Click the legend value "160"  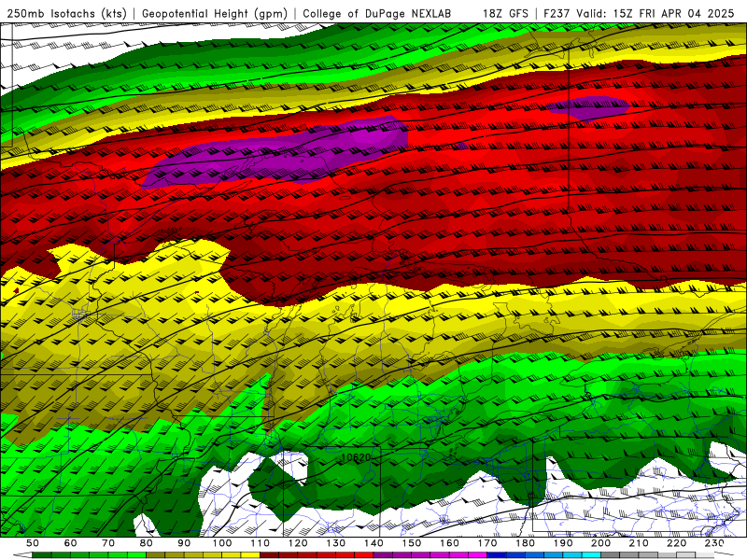(449, 543)
